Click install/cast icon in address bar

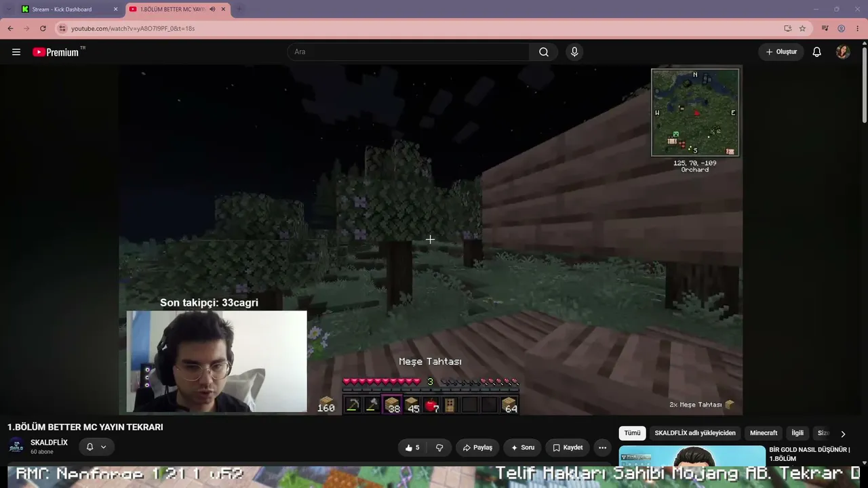click(x=787, y=28)
